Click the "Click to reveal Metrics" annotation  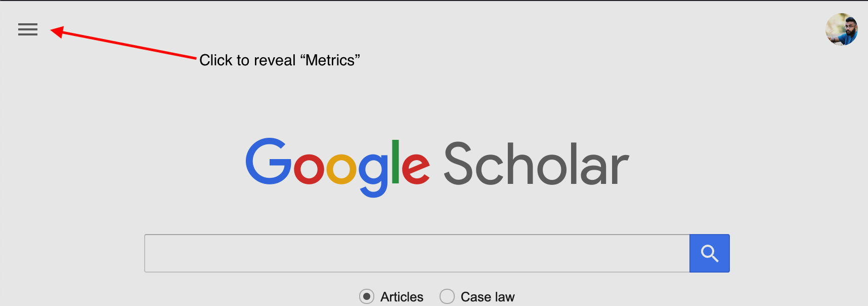(279, 60)
